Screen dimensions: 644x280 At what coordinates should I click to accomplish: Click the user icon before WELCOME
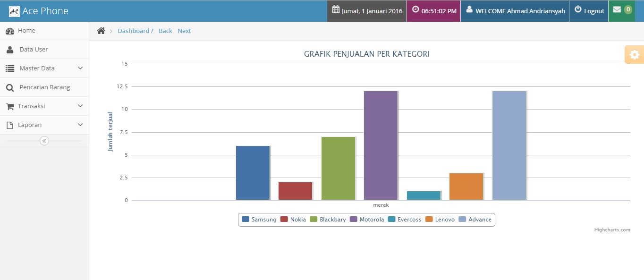[x=469, y=9]
